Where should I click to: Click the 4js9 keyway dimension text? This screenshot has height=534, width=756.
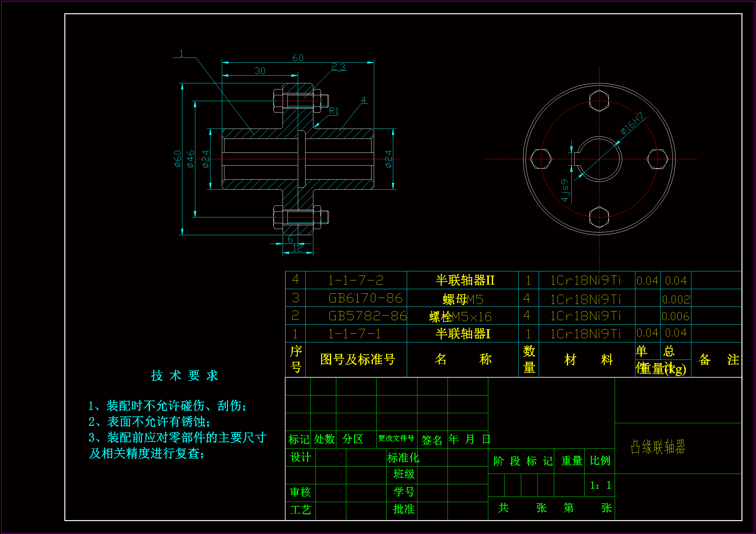[x=565, y=191]
